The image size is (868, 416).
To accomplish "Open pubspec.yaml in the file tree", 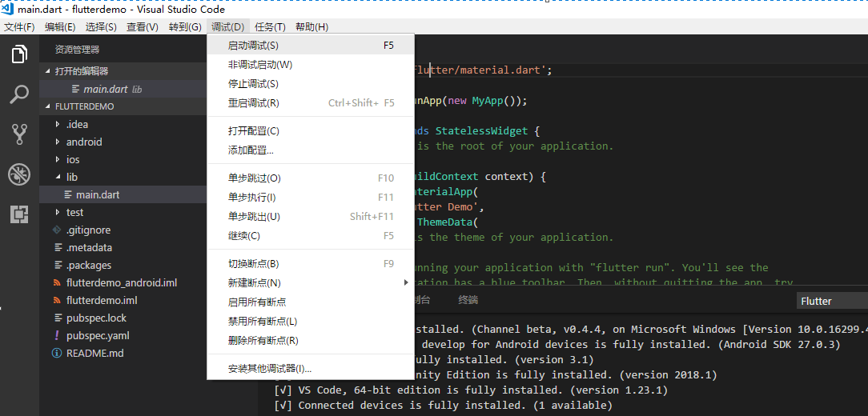I will [123, 336].
